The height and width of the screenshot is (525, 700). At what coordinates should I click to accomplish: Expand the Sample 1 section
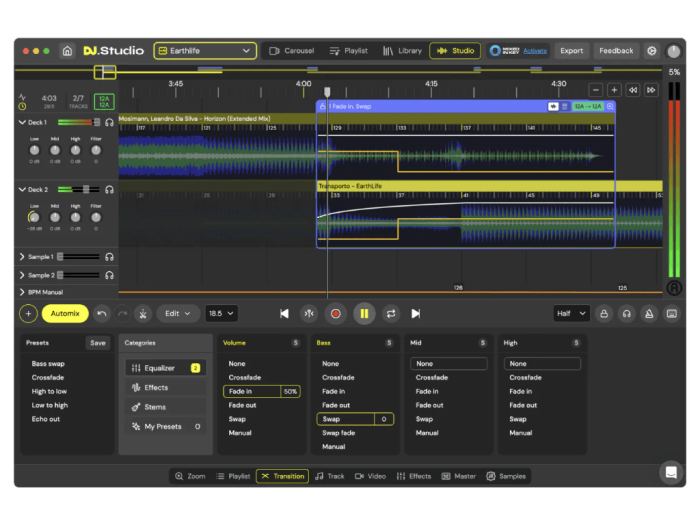pyautogui.click(x=22, y=257)
